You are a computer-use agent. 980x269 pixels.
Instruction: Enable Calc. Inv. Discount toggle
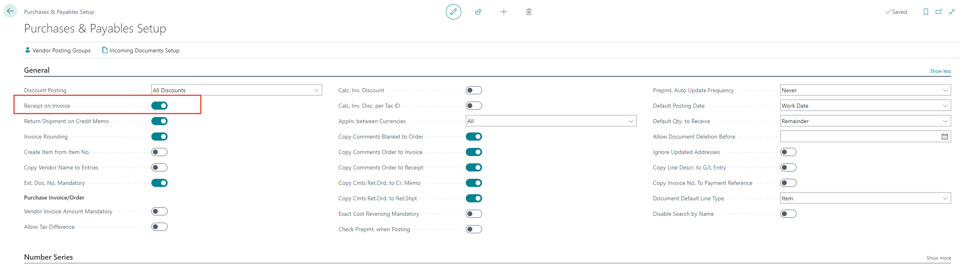click(474, 90)
